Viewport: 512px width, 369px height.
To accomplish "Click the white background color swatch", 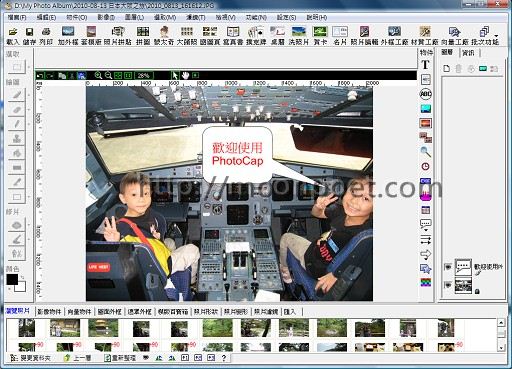I will coord(21,287).
